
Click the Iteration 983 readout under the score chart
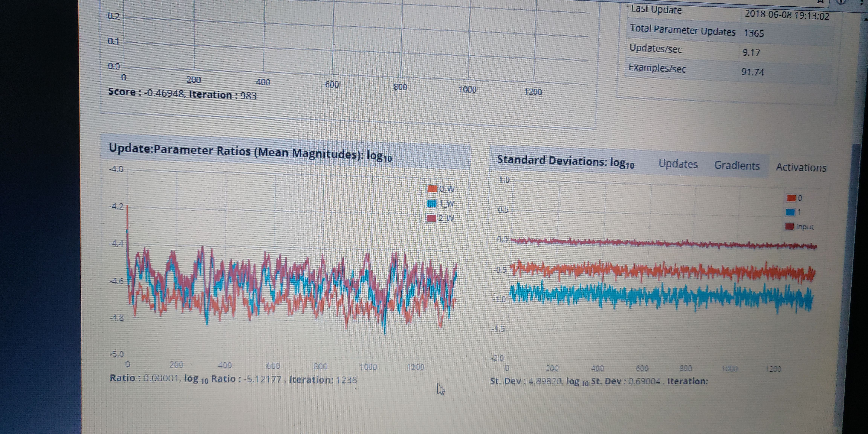click(223, 95)
